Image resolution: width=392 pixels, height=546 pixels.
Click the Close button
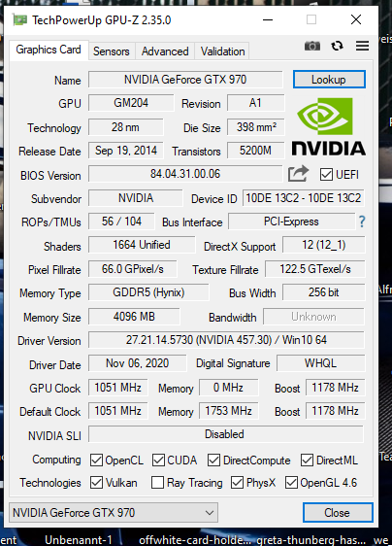point(338,513)
